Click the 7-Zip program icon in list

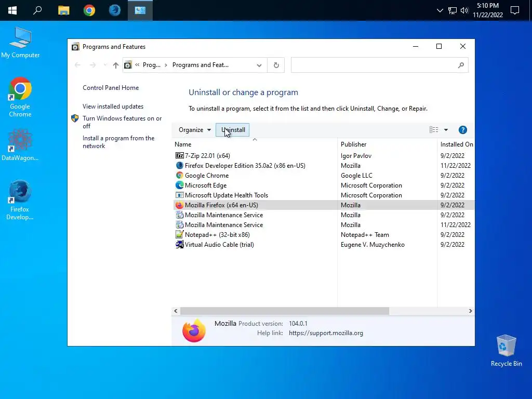(x=179, y=156)
